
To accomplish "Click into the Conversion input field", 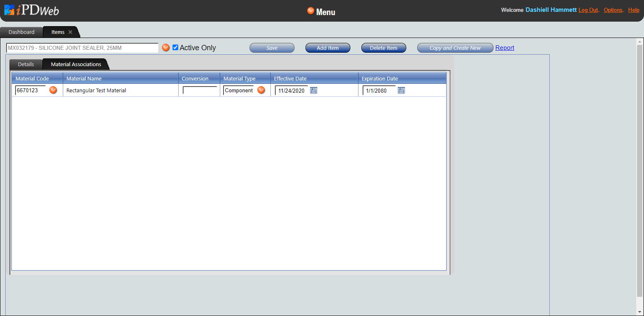I will click(x=200, y=91).
